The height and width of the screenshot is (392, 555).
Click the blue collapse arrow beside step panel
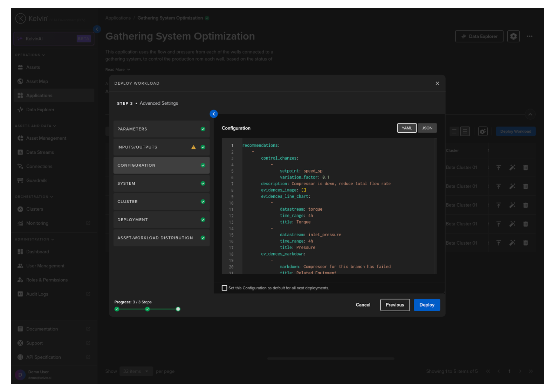[213, 114]
